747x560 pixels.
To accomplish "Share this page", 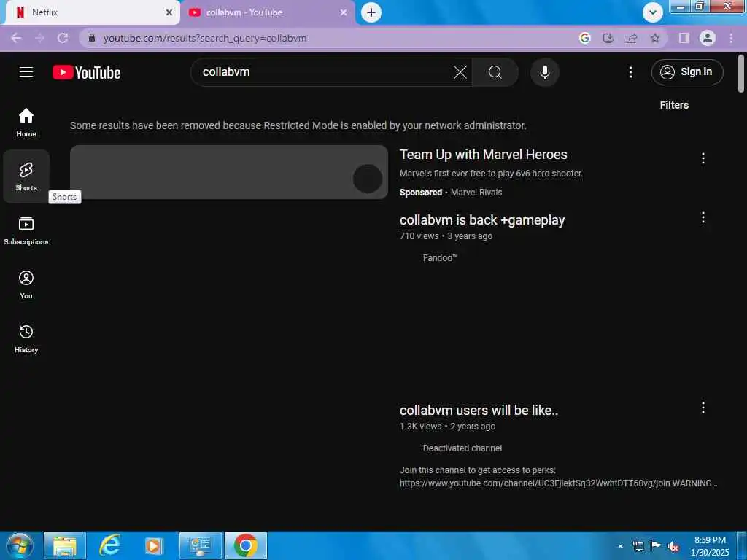I will pyautogui.click(x=632, y=38).
